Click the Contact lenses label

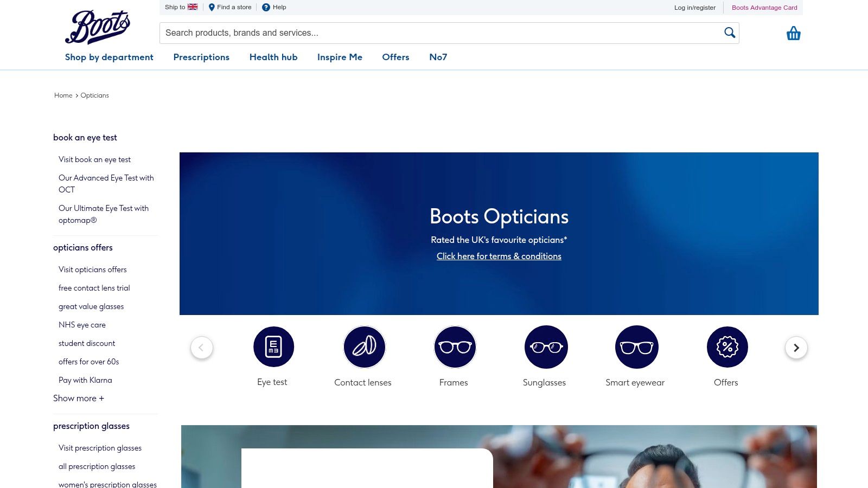pos(363,382)
